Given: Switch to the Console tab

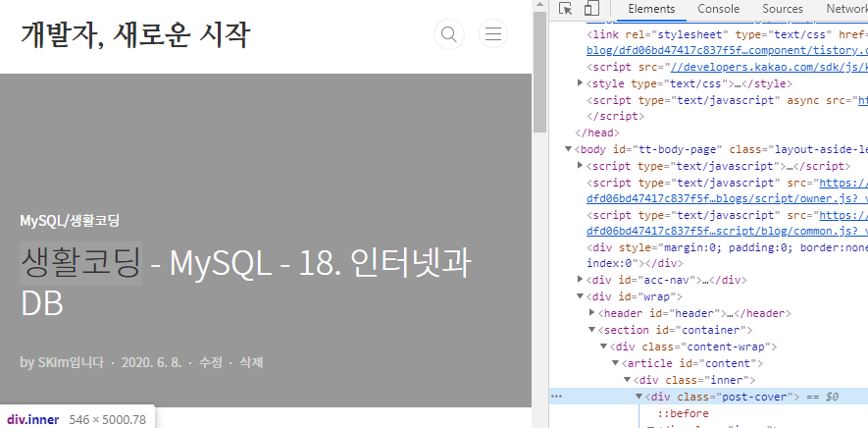Looking at the screenshot, I should tap(719, 9).
